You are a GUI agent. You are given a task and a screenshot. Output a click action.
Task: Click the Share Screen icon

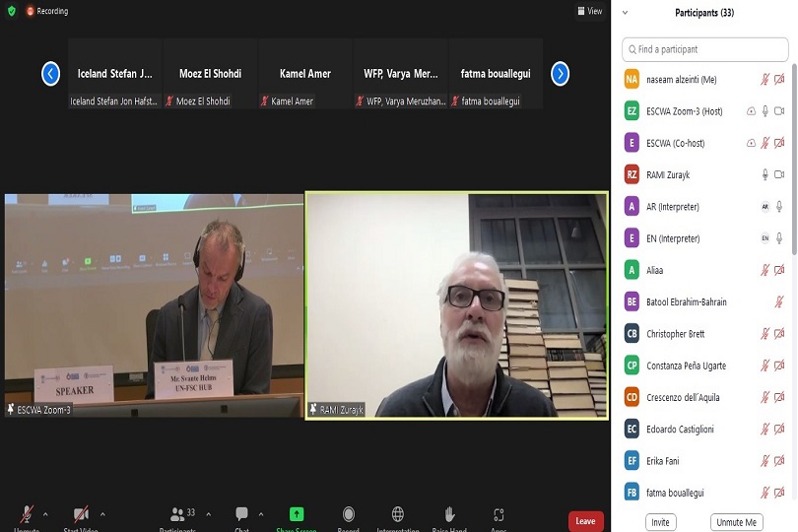pyautogui.click(x=297, y=515)
